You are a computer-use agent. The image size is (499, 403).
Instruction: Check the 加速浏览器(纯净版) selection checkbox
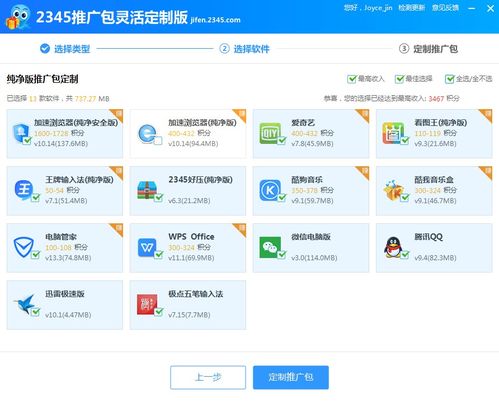[158, 141]
